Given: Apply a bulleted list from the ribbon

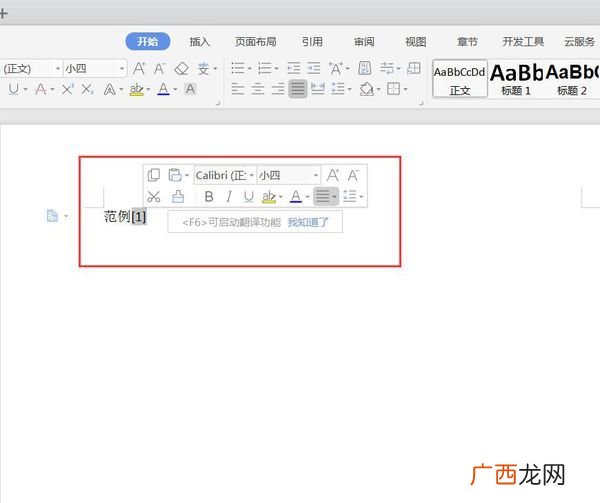Looking at the screenshot, I should [x=238, y=68].
